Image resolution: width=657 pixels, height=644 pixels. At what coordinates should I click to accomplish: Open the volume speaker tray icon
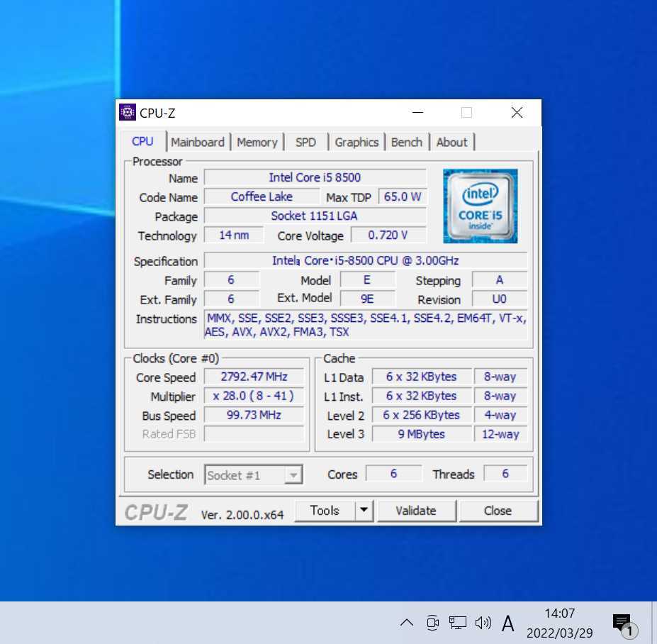[483, 623]
